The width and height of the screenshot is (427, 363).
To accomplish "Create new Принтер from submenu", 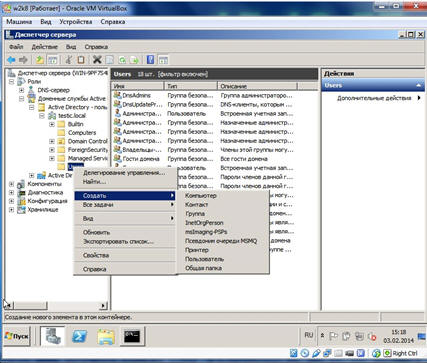I will (x=223, y=250).
